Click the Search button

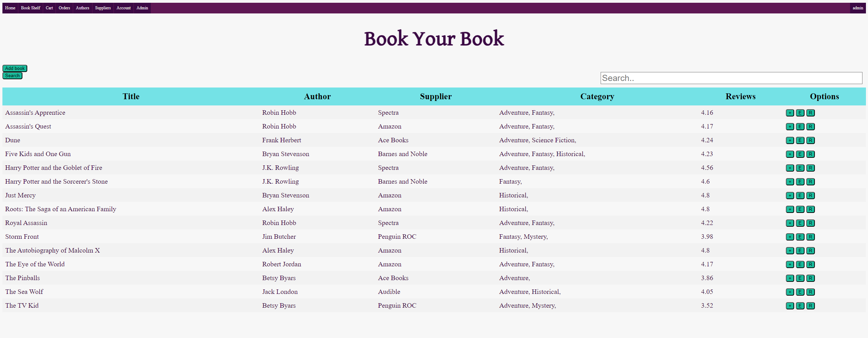[12, 75]
